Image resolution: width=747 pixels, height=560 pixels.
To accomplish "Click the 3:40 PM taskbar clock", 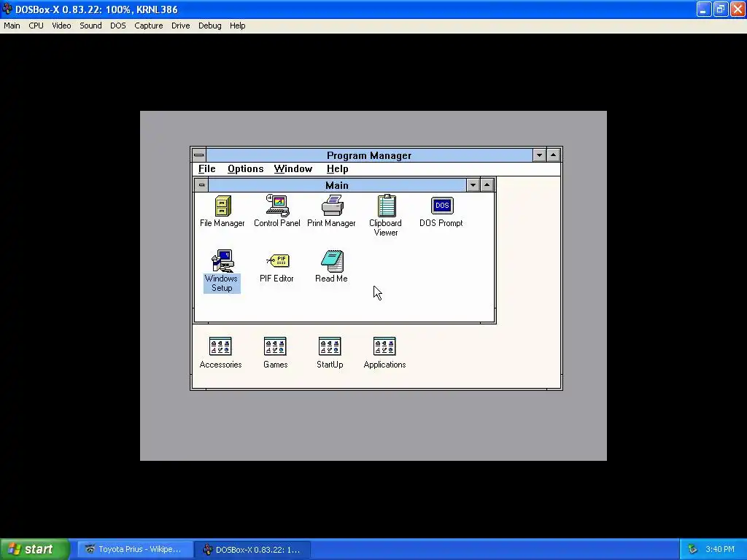I will (x=720, y=550).
